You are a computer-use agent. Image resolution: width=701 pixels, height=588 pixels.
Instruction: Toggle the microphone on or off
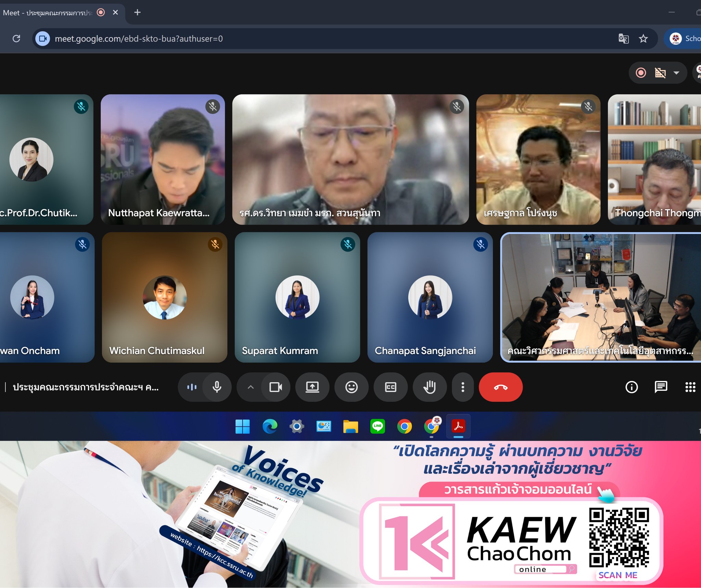(217, 387)
